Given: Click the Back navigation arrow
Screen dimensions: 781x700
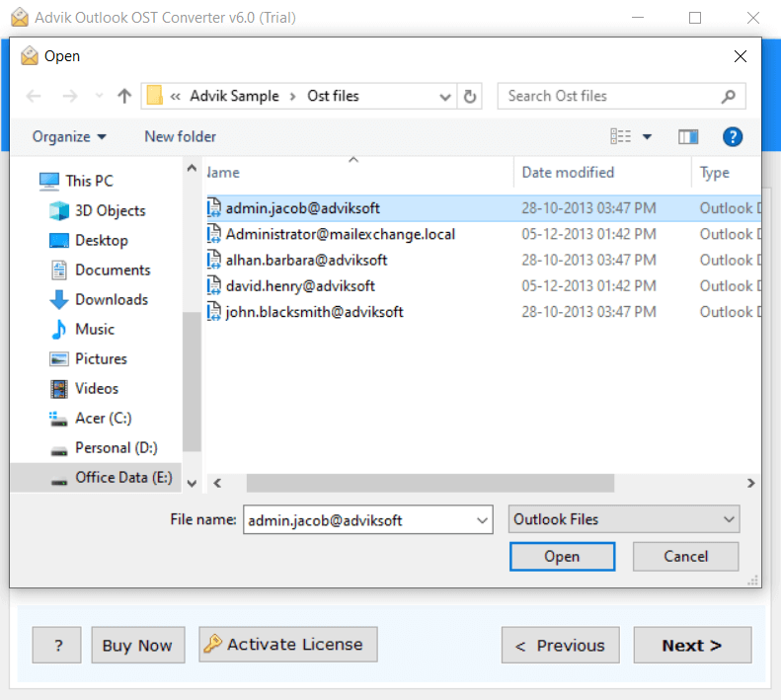Looking at the screenshot, I should point(34,96).
